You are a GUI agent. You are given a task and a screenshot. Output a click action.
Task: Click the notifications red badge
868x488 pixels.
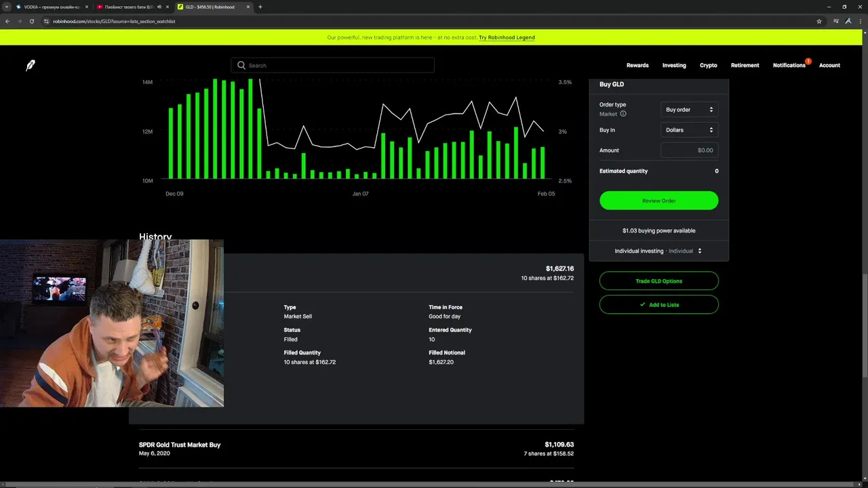pyautogui.click(x=808, y=61)
